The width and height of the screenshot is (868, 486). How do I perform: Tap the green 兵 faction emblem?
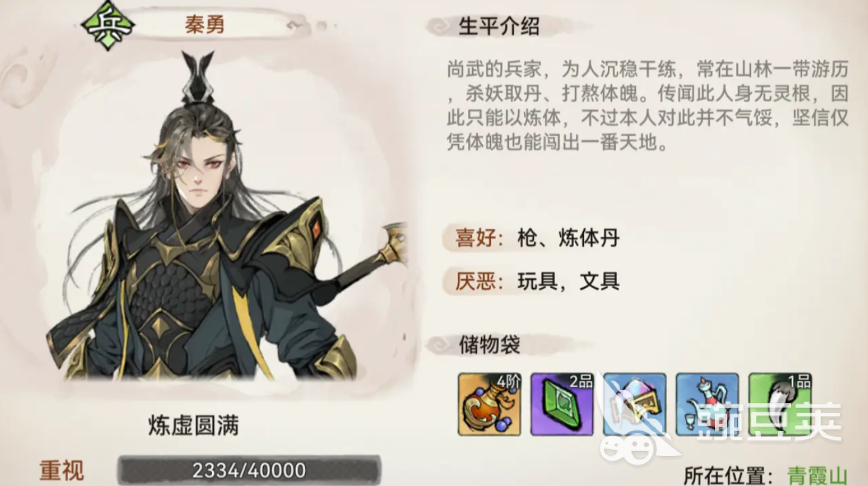107,25
